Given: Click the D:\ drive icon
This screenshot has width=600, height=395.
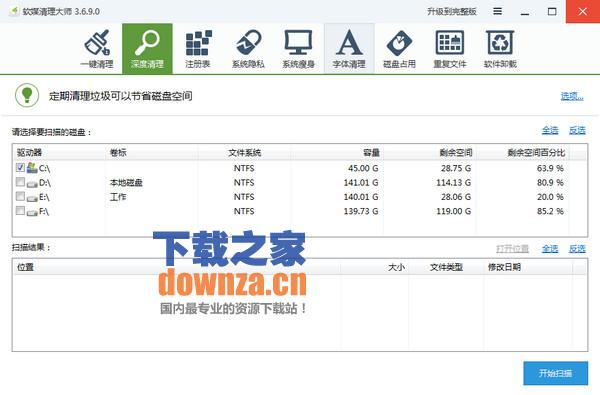Looking at the screenshot, I should (x=32, y=183).
